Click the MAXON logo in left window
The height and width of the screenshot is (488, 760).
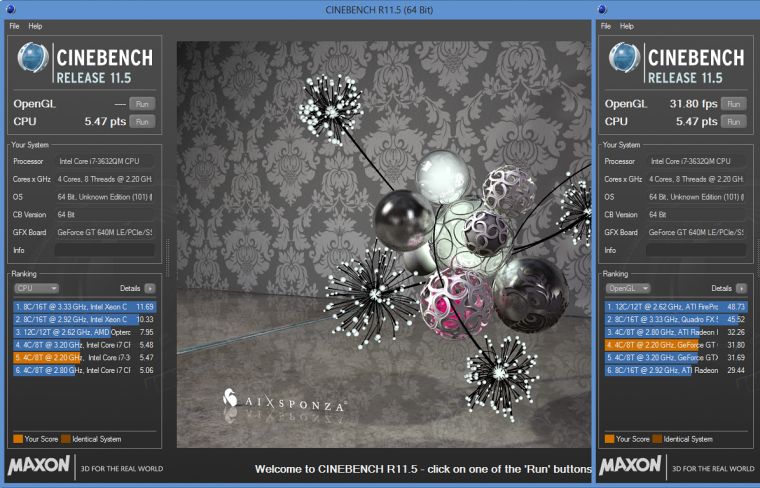(x=39, y=466)
